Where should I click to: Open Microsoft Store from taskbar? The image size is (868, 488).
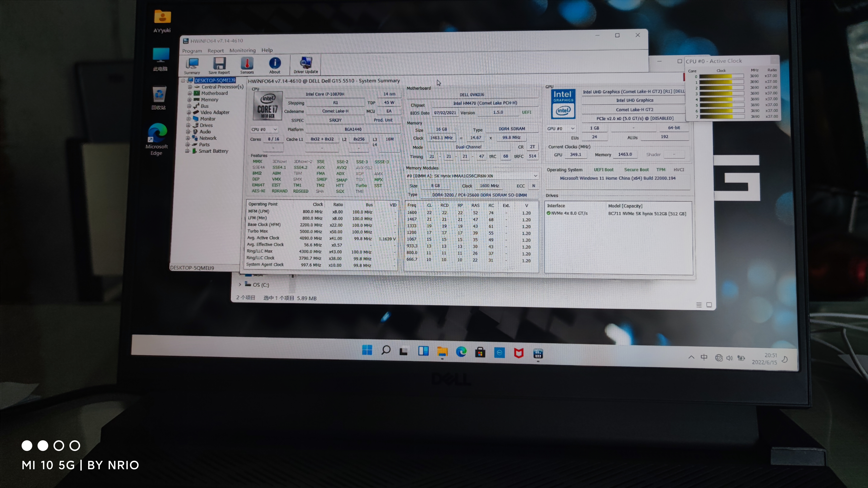(480, 353)
